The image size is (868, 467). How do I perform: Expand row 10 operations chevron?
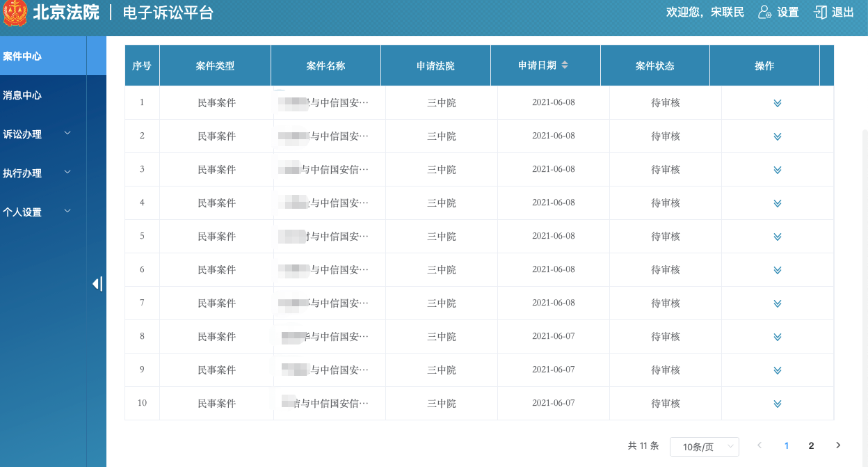click(778, 404)
